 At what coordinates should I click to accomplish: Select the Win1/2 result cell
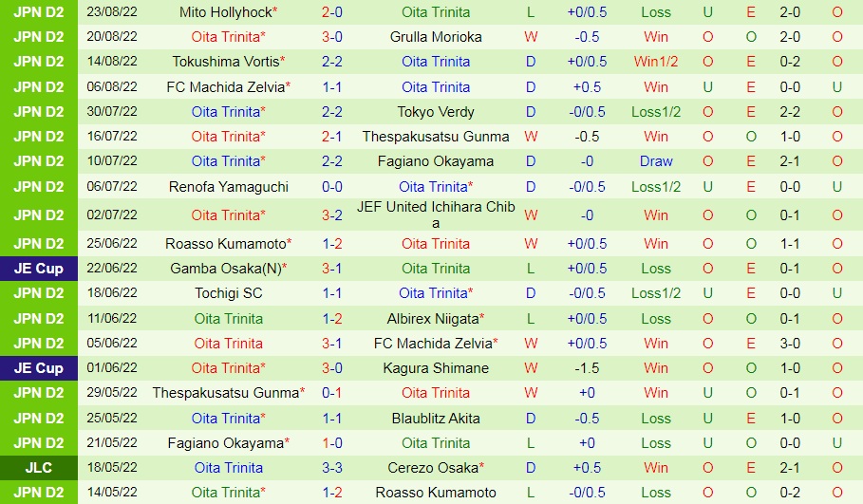(x=656, y=62)
